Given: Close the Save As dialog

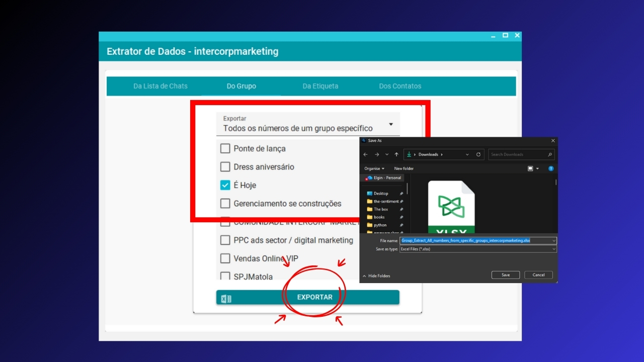Looking at the screenshot, I should pos(553,141).
